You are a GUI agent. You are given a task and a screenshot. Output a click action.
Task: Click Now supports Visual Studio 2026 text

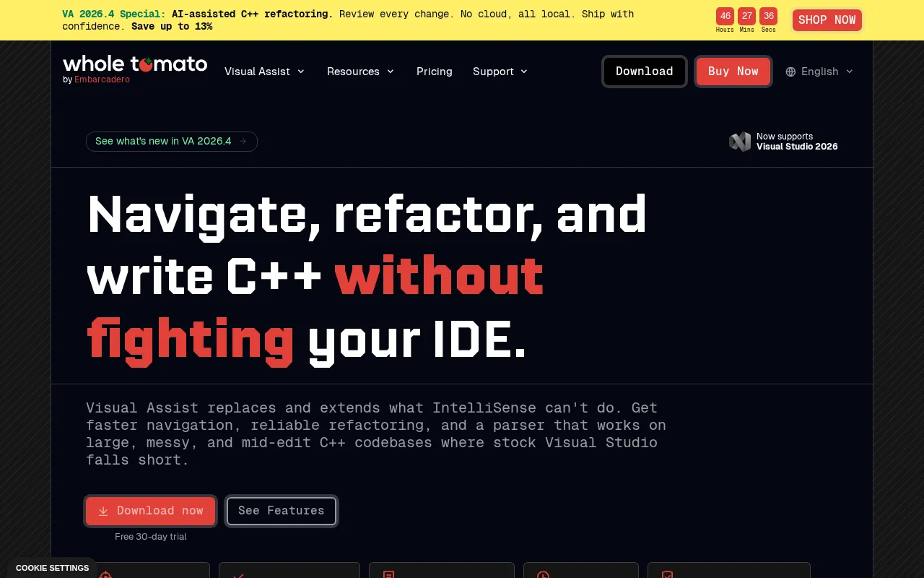797,142
